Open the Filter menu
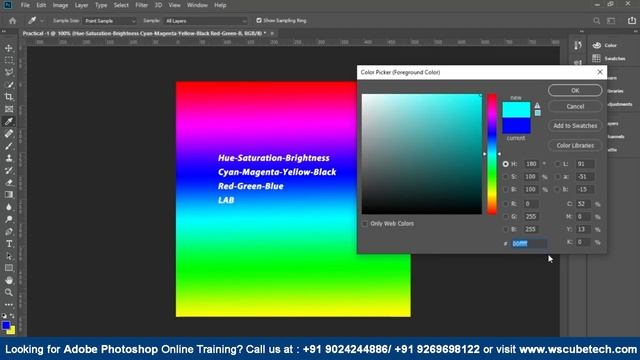The image size is (640, 360). pyautogui.click(x=141, y=5)
